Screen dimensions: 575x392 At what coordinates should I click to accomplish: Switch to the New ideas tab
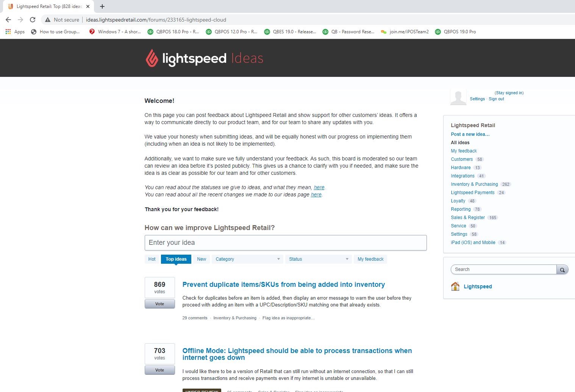pyautogui.click(x=202, y=259)
